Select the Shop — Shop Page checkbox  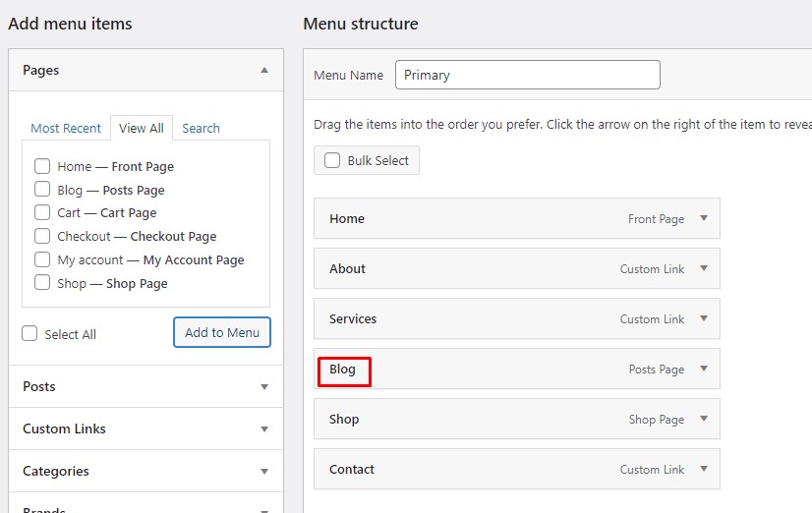point(42,283)
